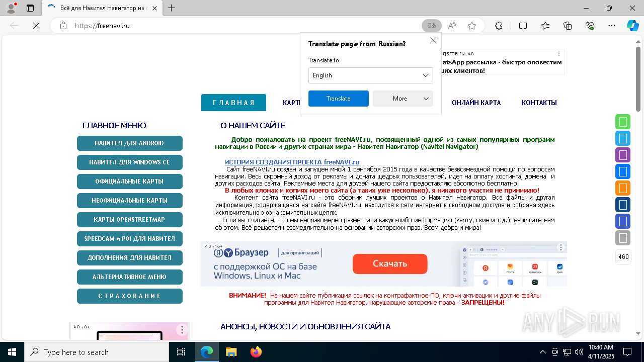The image size is (644, 362).
Task: Open File Explorer from taskbar
Action: tap(231, 352)
